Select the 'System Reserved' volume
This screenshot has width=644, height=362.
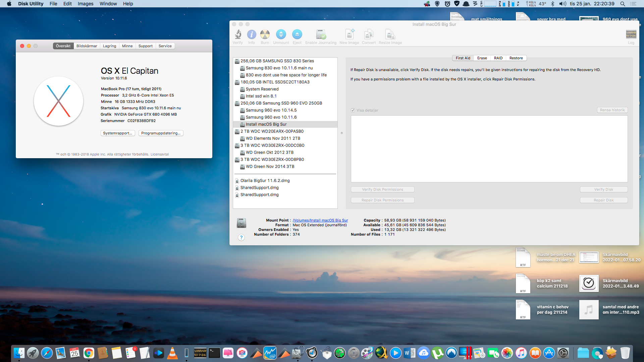pos(285,89)
